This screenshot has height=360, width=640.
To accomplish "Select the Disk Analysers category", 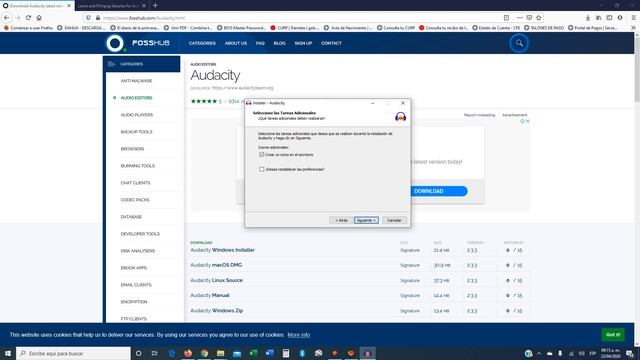I will pos(138,251).
